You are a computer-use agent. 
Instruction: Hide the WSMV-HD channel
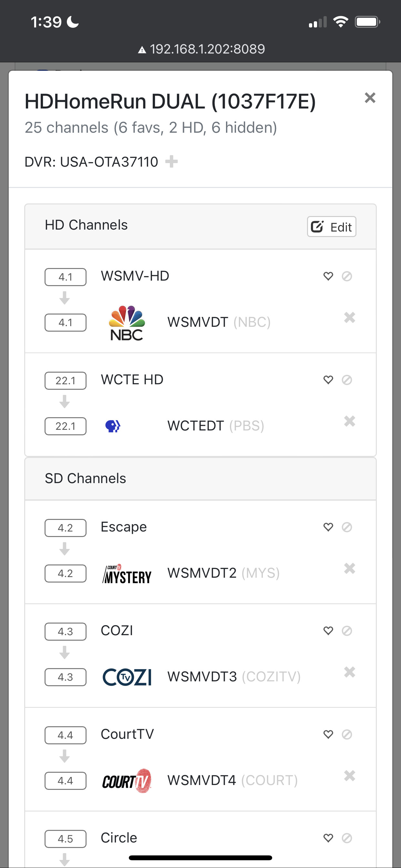347,276
